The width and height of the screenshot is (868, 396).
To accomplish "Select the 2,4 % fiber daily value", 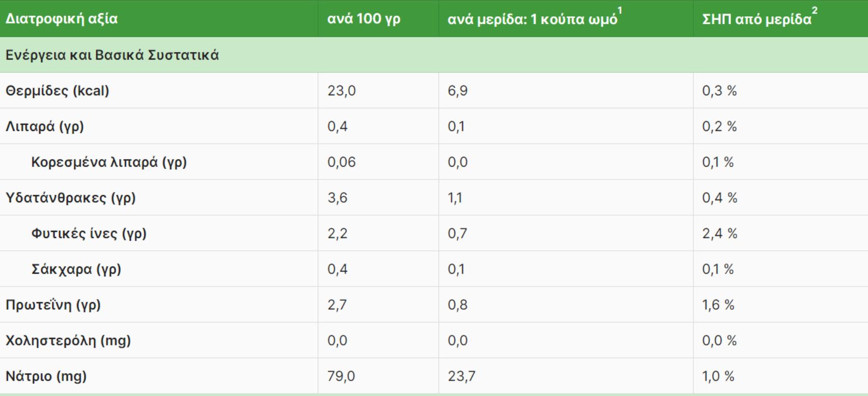I will click(719, 233).
